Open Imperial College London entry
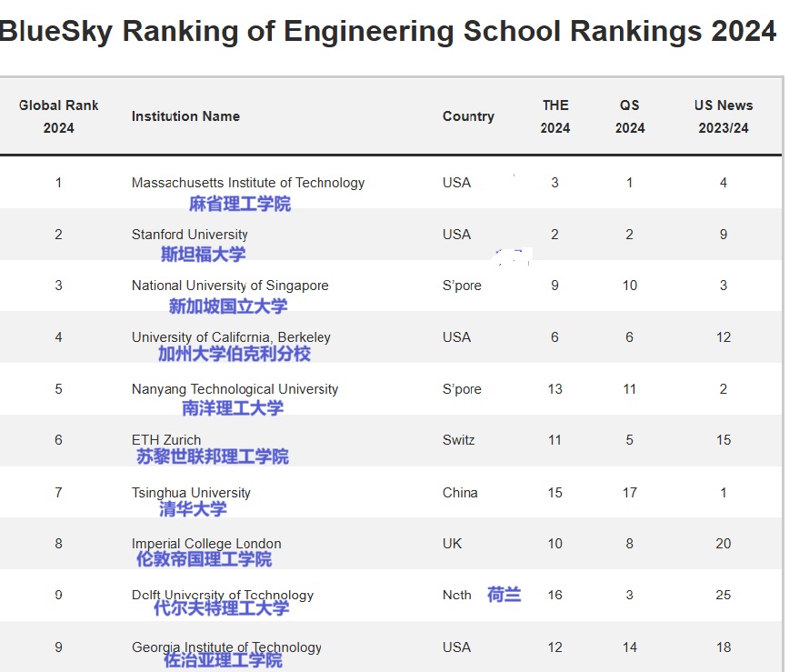 click(206, 544)
